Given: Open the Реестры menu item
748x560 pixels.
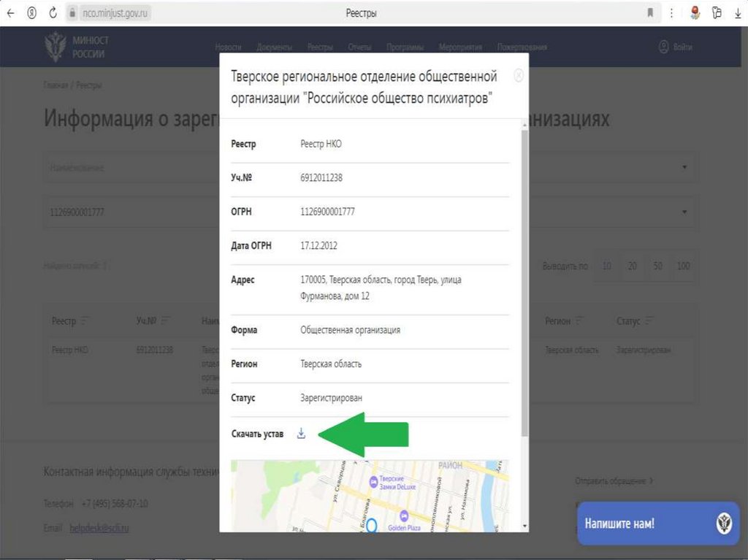Looking at the screenshot, I should (320, 47).
